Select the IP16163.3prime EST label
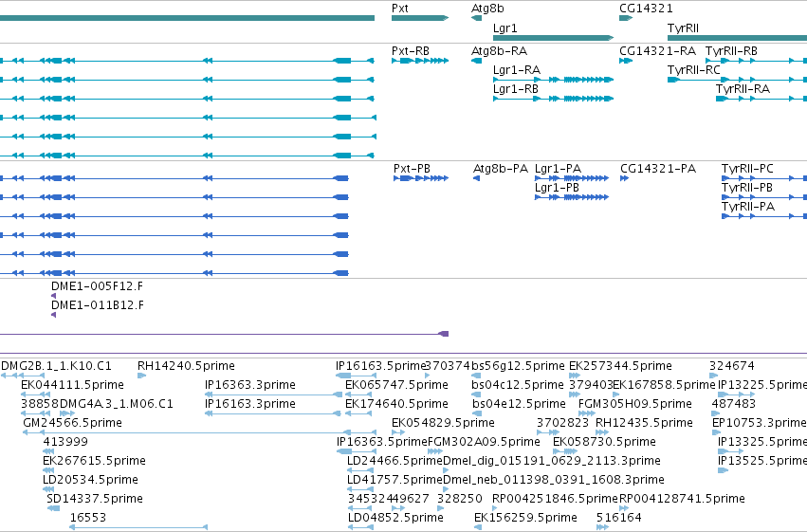Screen dimensions: 807x532 (250, 404)
